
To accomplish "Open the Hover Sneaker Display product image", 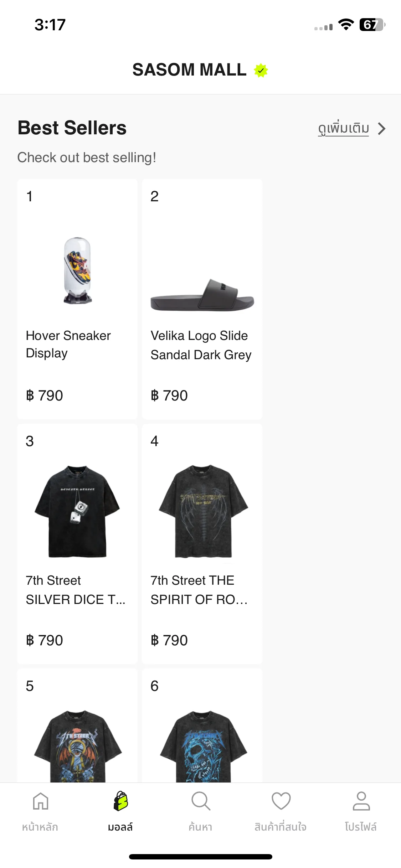I will (x=77, y=270).
